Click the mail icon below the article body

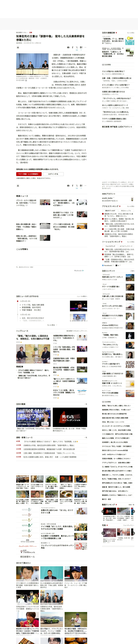(x=68, y=186)
